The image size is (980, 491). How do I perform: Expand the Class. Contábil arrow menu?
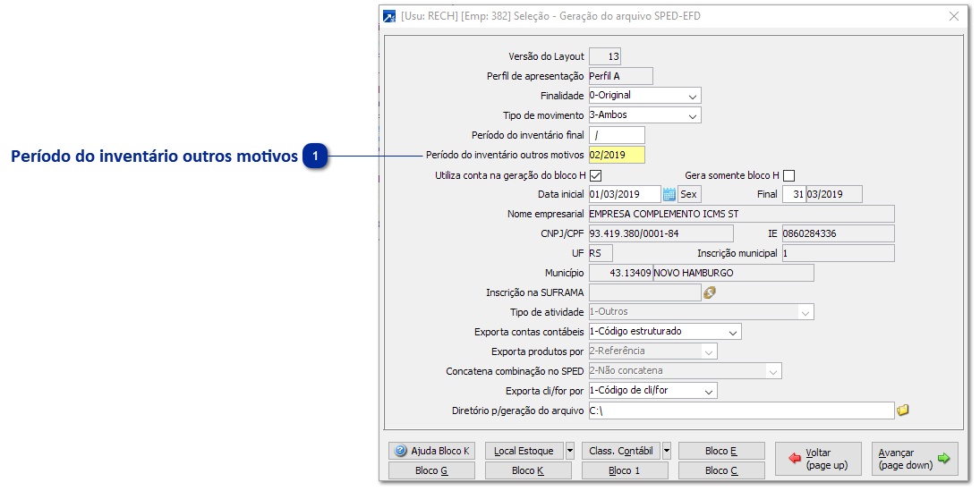point(667,451)
